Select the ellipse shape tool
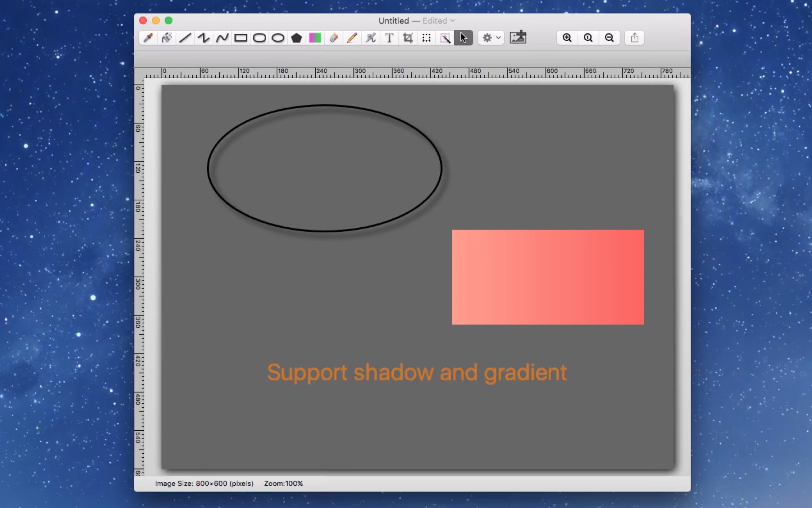812x508 pixels. pos(278,38)
